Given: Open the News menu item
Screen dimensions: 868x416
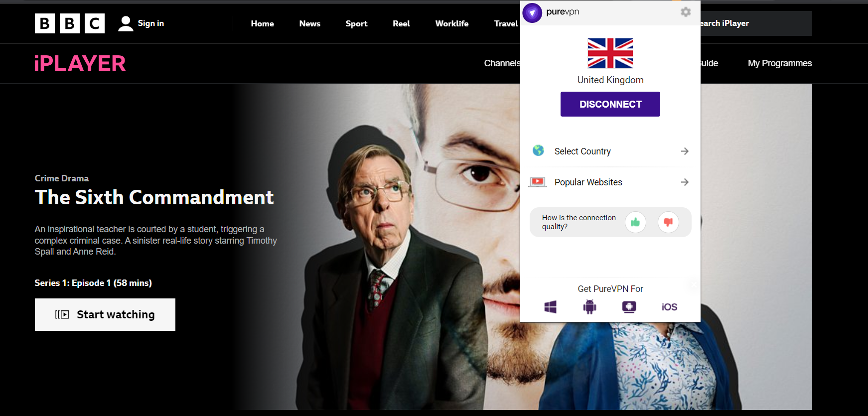Looking at the screenshot, I should click(309, 23).
